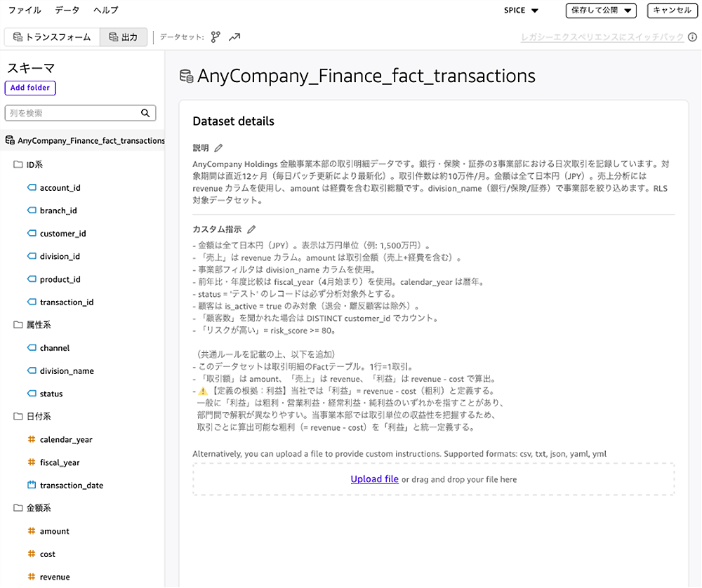Click the キャンセル button
This screenshot has height=588, width=702.
point(672,11)
